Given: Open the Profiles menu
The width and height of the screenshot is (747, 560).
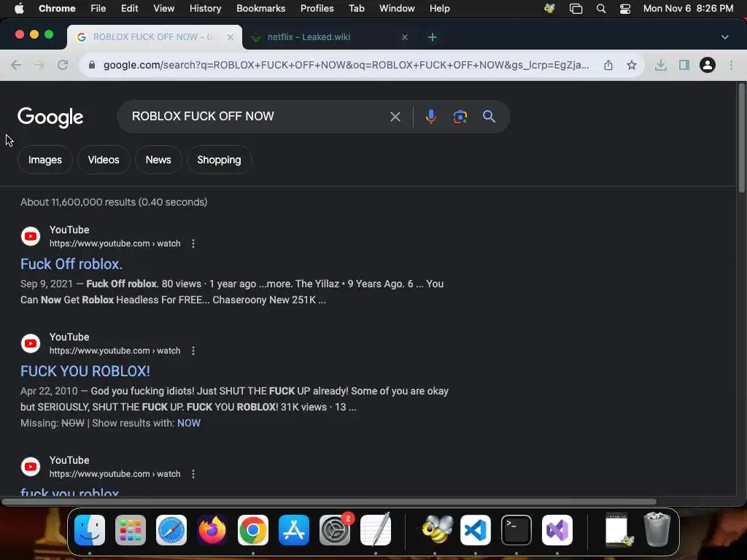Looking at the screenshot, I should [317, 9].
